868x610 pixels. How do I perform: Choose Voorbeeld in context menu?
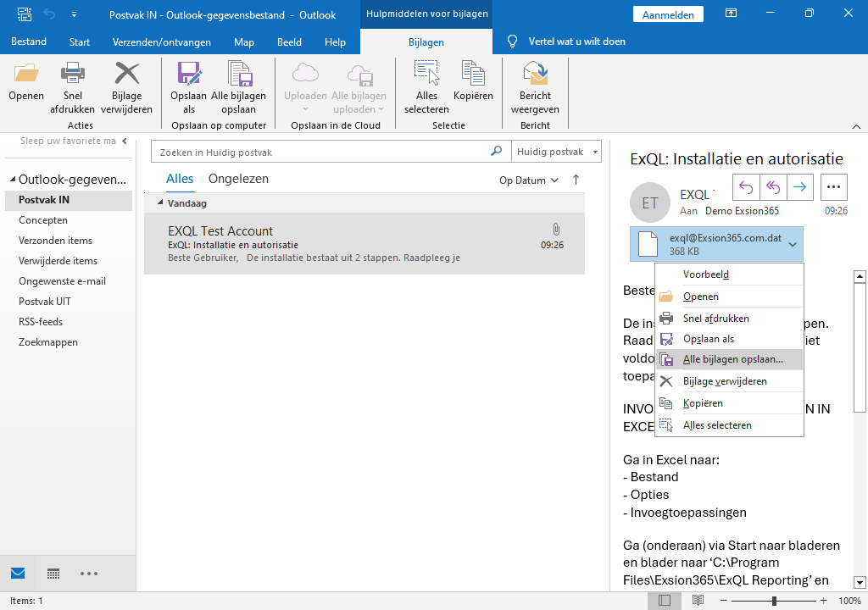[729, 274]
